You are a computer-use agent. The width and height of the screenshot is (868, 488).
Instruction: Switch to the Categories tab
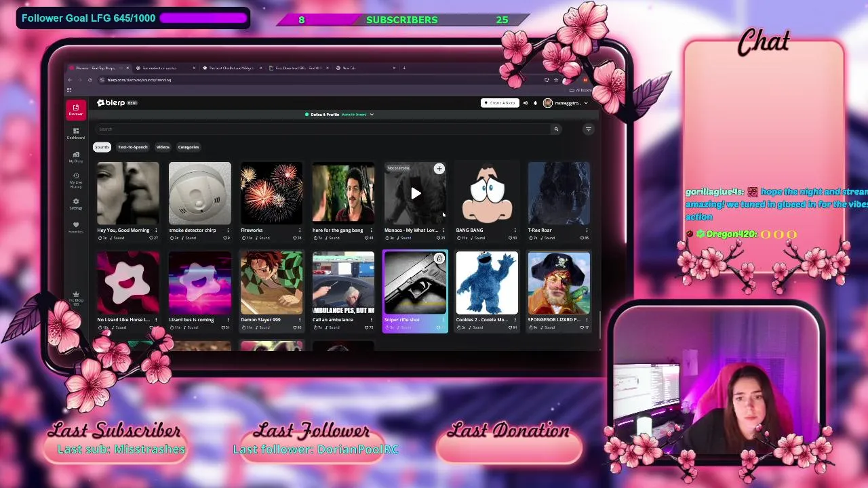tap(189, 147)
